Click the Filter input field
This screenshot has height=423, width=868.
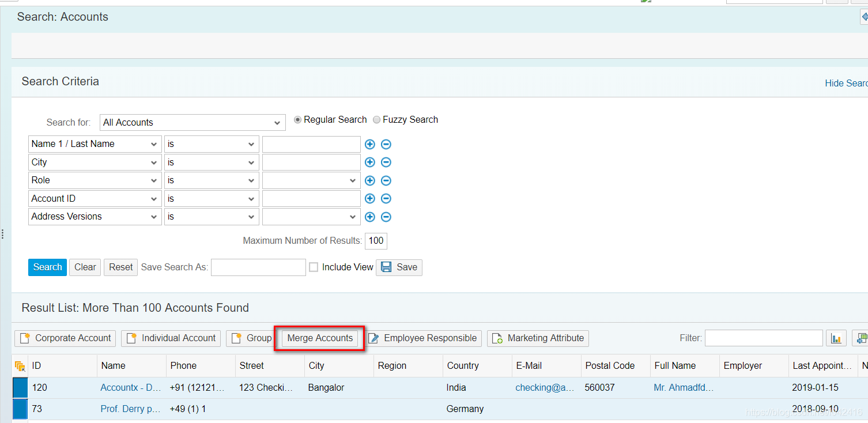tap(764, 338)
